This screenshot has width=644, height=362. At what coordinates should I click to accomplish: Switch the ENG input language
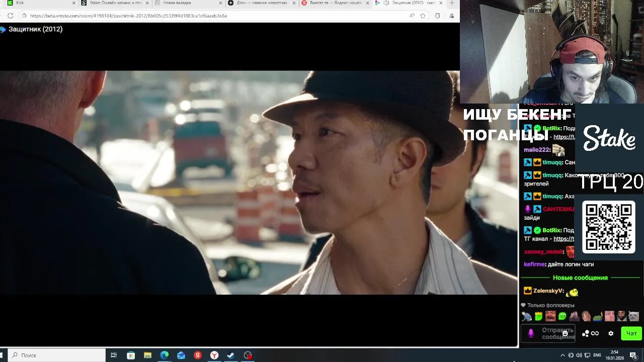coord(597,355)
